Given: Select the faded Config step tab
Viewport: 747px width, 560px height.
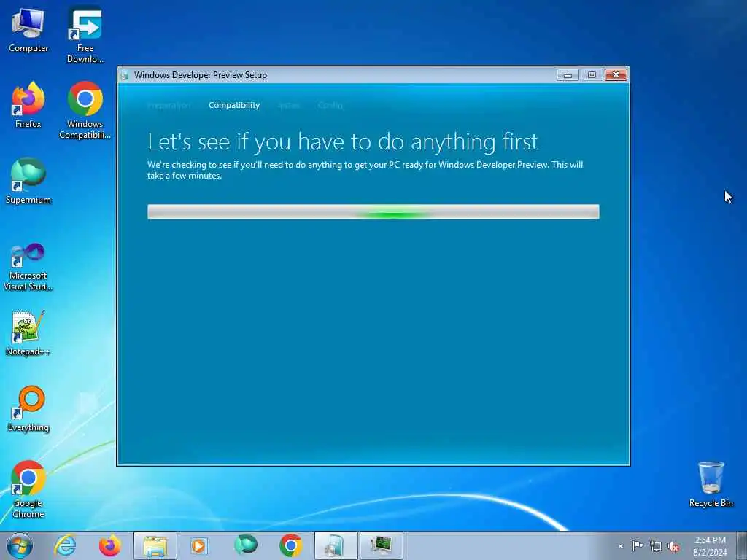Looking at the screenshot, I should click(x=330, y=105).
